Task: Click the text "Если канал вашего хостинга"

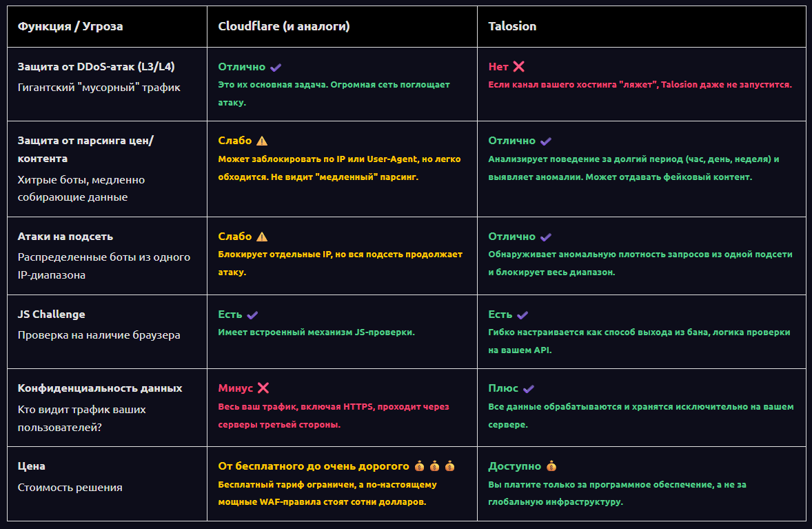Action: coord(553,84)
